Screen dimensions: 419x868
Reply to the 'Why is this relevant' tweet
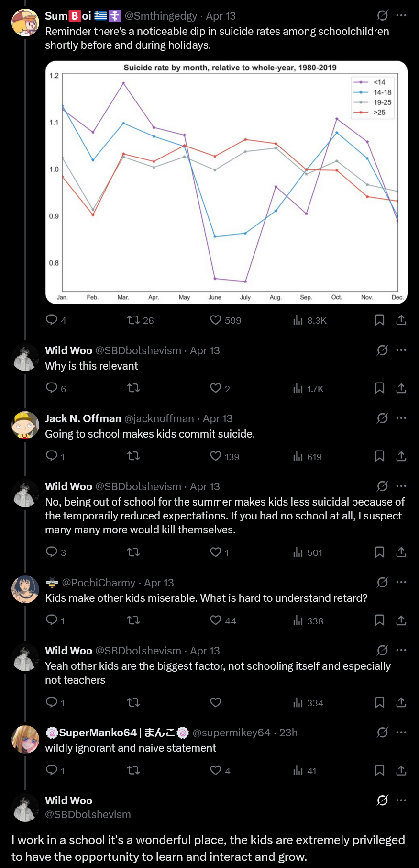coord(52,388)
